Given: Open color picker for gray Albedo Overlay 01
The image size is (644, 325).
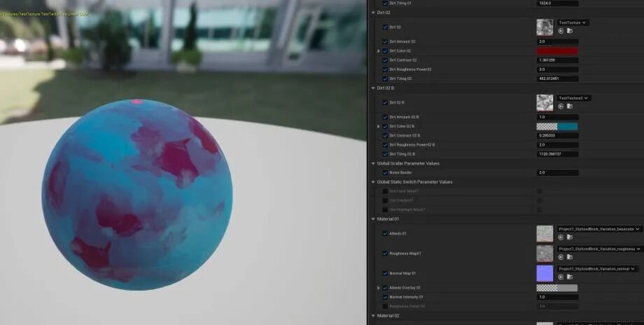Looking at the screenshot, I should point(557,288).
